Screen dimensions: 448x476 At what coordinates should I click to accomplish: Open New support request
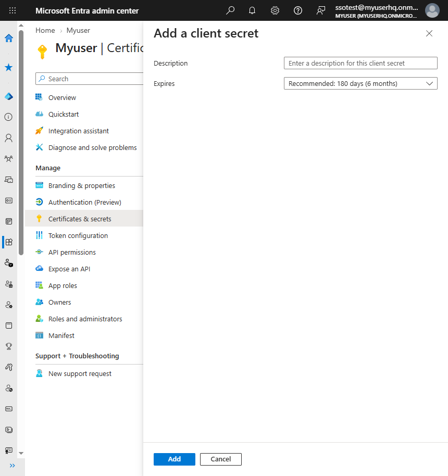tap(80, 374)
